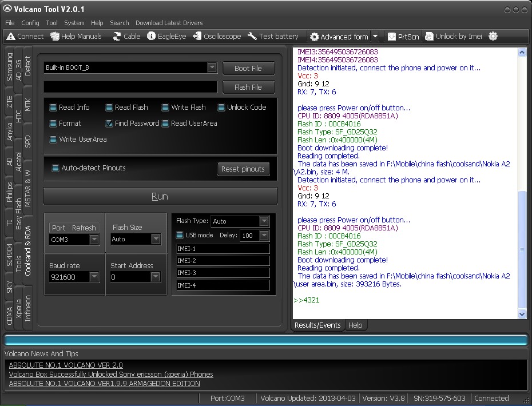Open ABSOLUTE NO.1 VOLCANO VER 2.0 link
Image resolution: width=532 pixels, height=406 pixels.
[x=66, y=365]
